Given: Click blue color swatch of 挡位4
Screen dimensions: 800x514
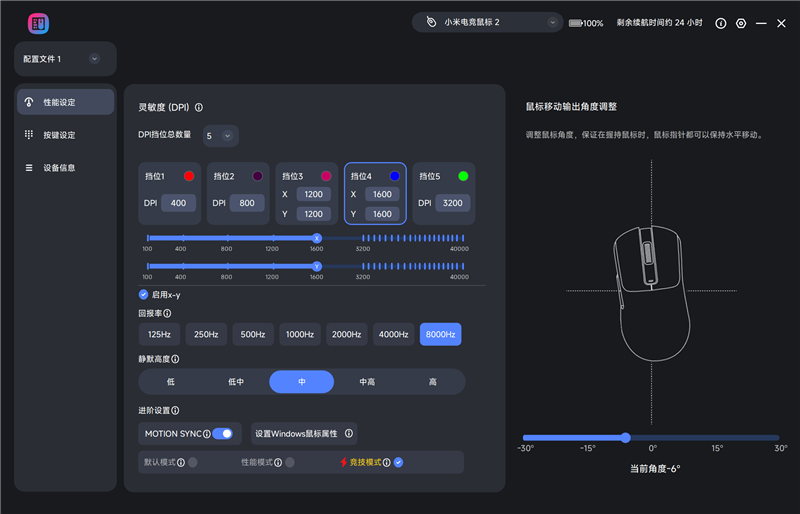Looking at the screenshot, I should (x=394, y=176).
